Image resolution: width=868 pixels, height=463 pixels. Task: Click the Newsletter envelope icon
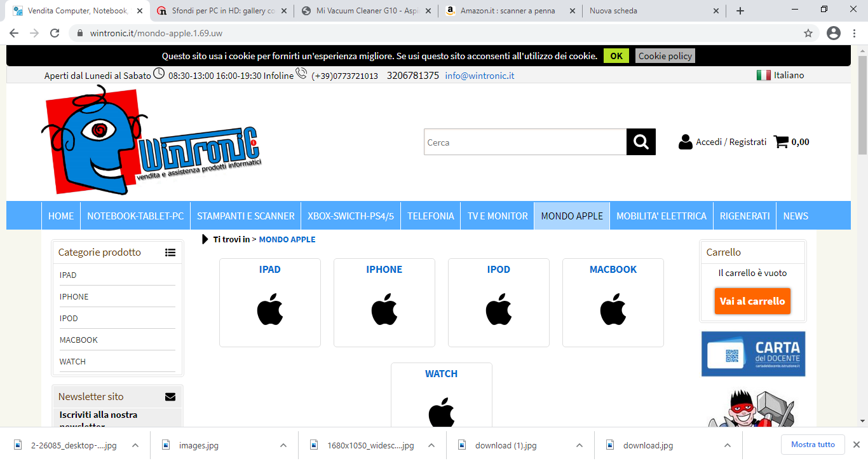coord(170,397)
